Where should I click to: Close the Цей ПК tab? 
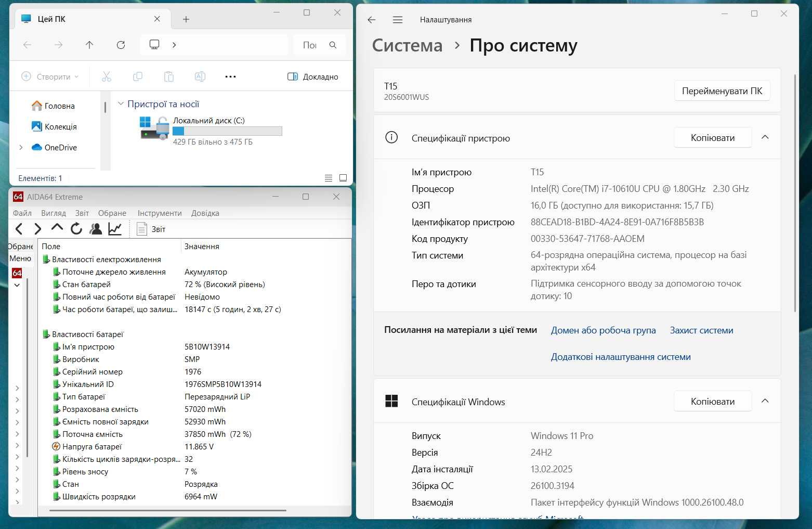157,19
